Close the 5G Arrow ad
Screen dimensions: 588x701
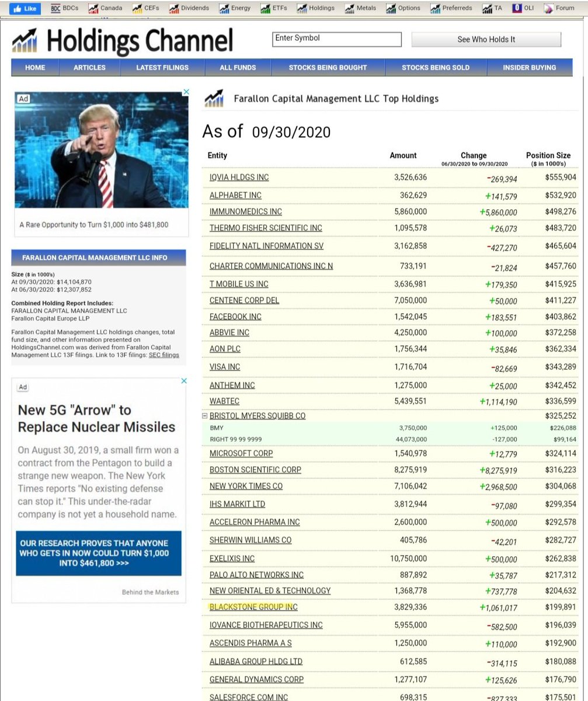point(183,381)
